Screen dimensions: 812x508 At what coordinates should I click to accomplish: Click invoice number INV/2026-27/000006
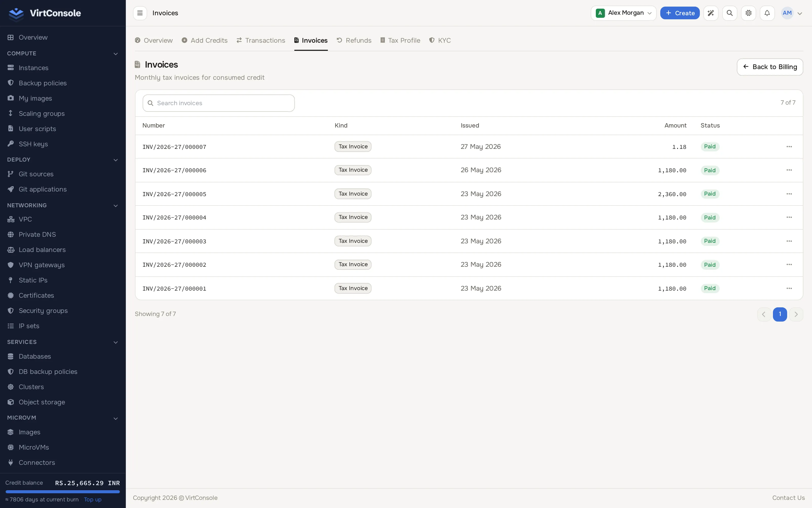tap(174, 170)
